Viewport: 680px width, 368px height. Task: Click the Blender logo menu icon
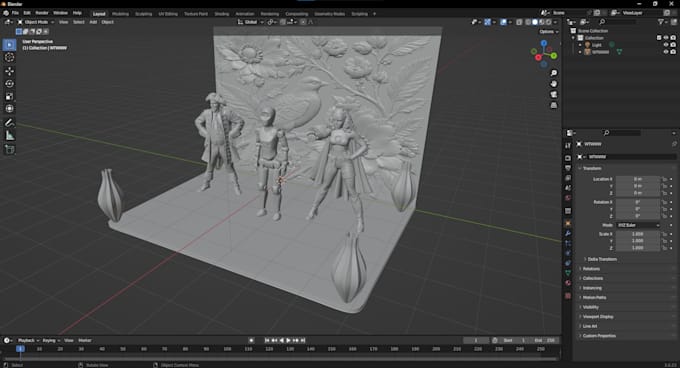tap(6, 13)
